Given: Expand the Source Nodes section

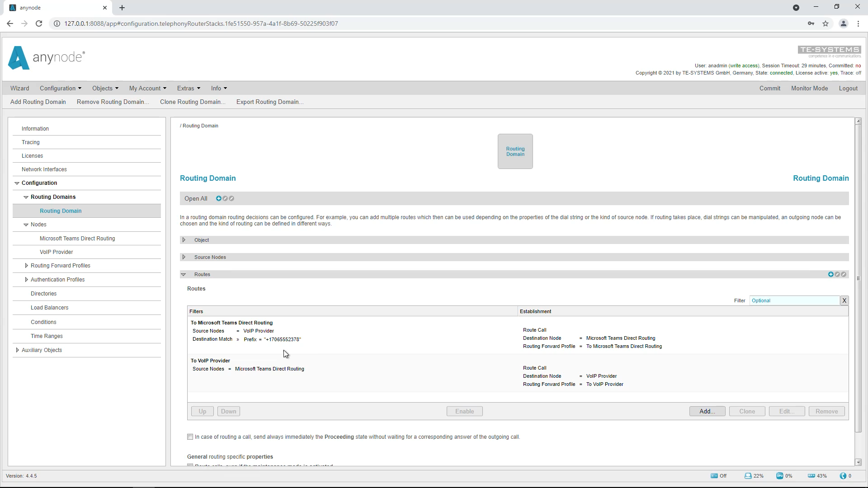Looking at the screenshot, I should (184, 257).
